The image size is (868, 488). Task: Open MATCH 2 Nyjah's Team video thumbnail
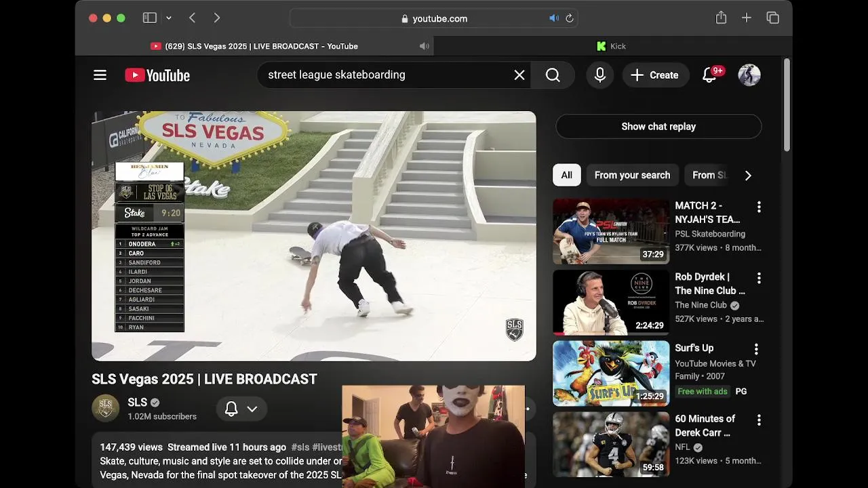coord(611,231)
